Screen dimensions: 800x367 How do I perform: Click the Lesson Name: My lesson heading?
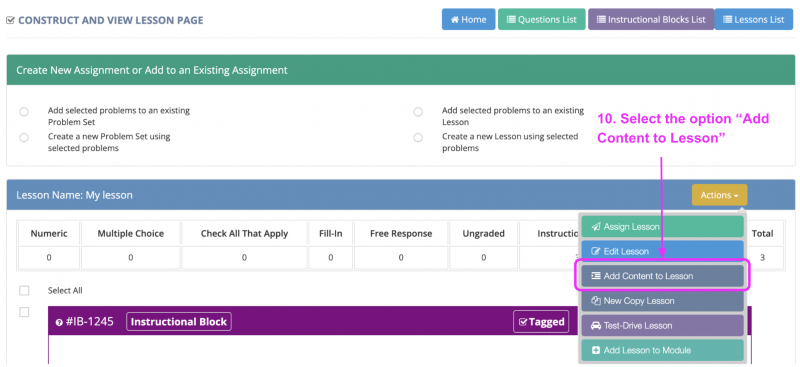74,195
